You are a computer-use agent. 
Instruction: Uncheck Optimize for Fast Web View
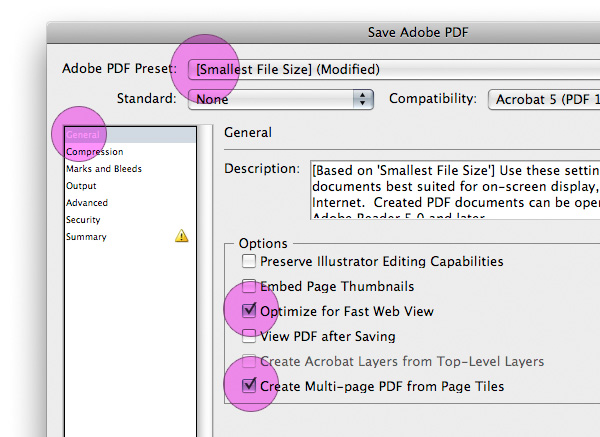(x=249, y=311)
